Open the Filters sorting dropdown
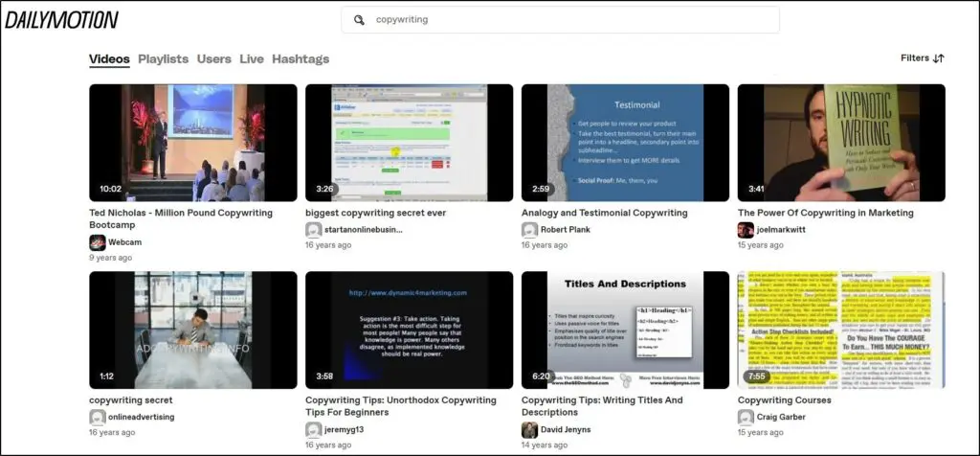Image resolution: width=980 pixels, height=456 pixels. 922,58
